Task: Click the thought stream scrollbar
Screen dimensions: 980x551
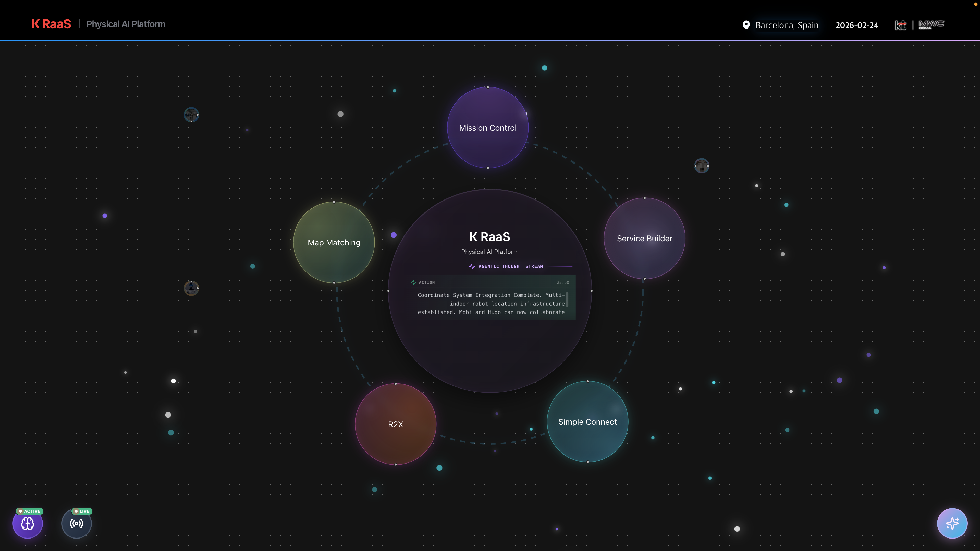Action: (x=567, y=299)
